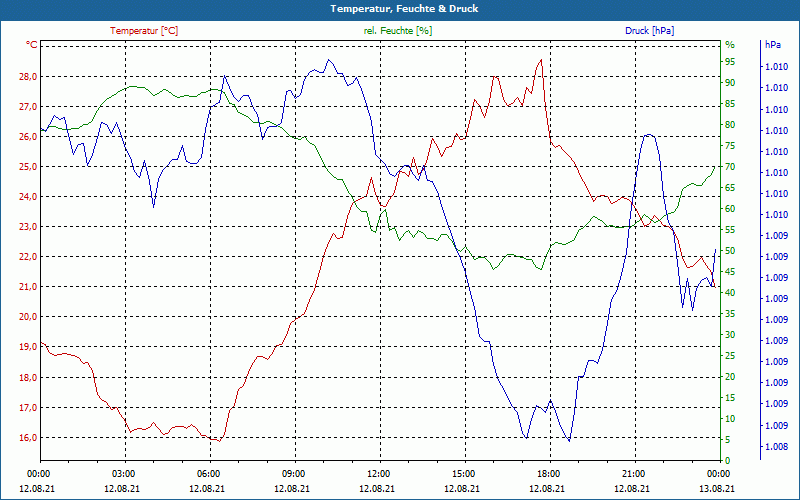Click the 65 humidity tick label
The image size is (800, 500).
coord(730,188)
